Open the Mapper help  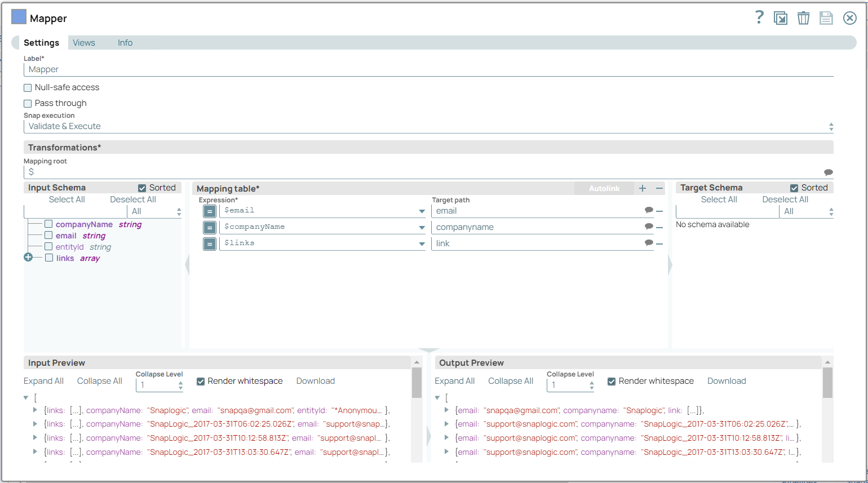tap(759, 17)
